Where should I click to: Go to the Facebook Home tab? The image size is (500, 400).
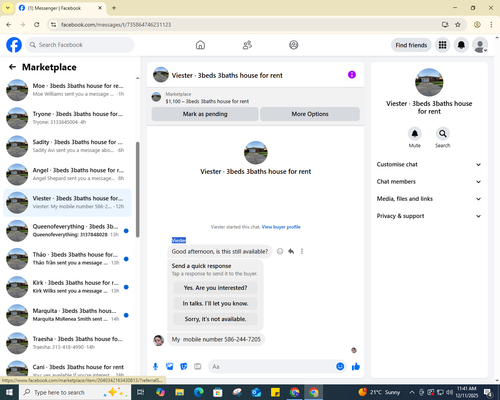200,45
